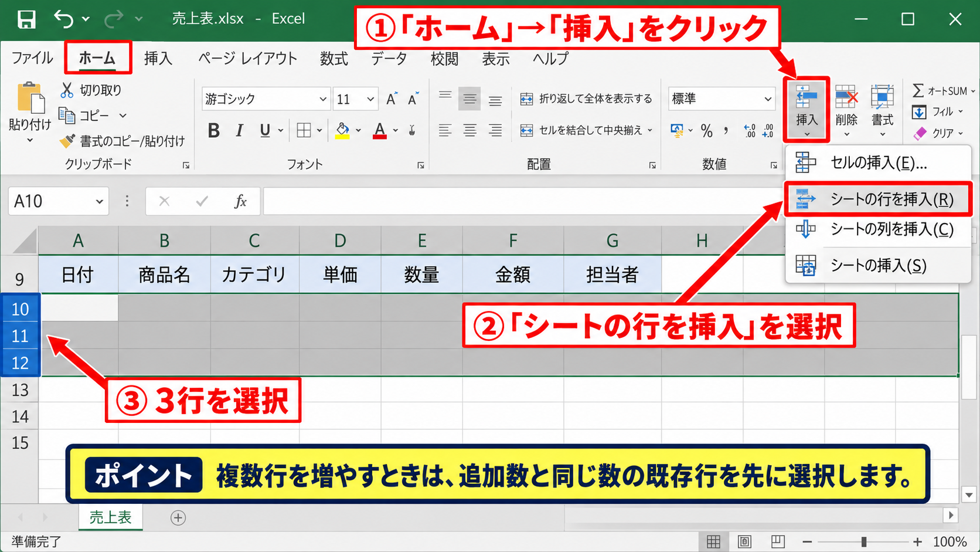The height and width of the screenshot is (552, 980).
Task: Switch to the 数式 ribbon tab
Action: [x=334, y=59]
